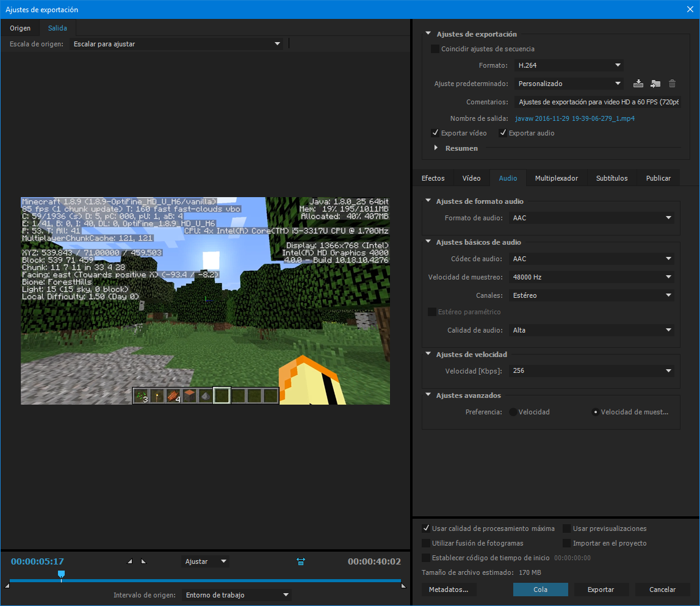Click the aspect ratio correction icon
Viewport: 700px width, 606px height.
(x=301, y=561)
